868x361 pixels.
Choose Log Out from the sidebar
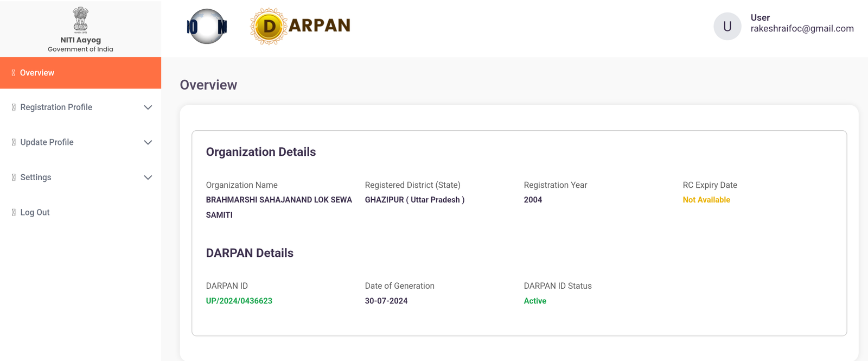pyautogui.click(x=35, y=212)
